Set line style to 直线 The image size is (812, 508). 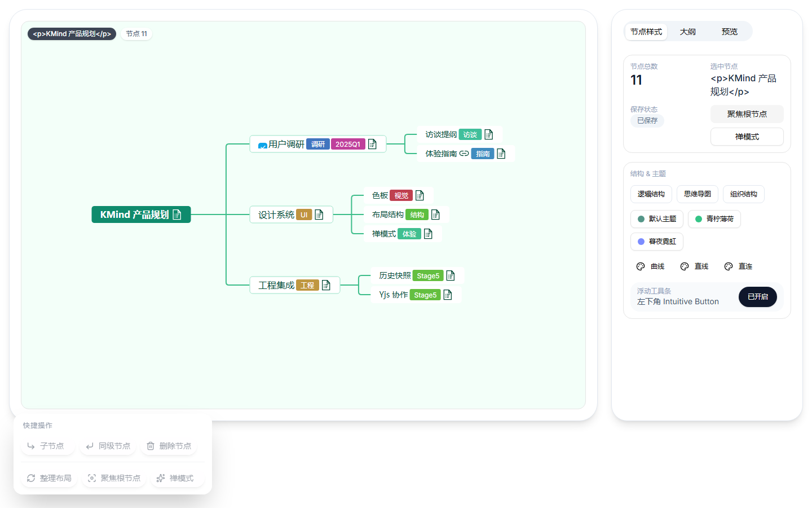click(694, 266)
